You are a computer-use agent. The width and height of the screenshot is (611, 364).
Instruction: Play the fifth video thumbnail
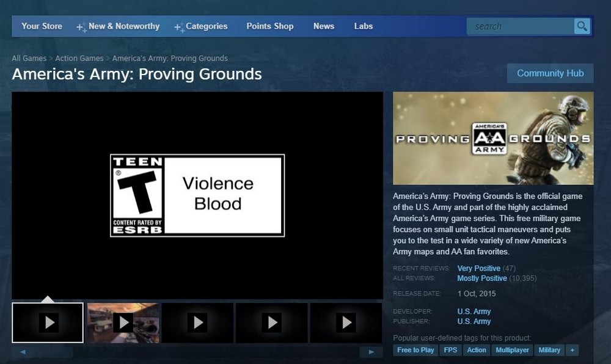(x=346, y=322)
